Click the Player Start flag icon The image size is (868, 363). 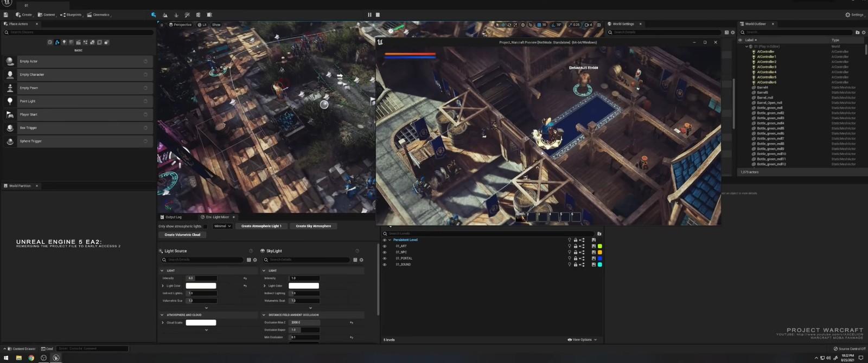[10, 114]
